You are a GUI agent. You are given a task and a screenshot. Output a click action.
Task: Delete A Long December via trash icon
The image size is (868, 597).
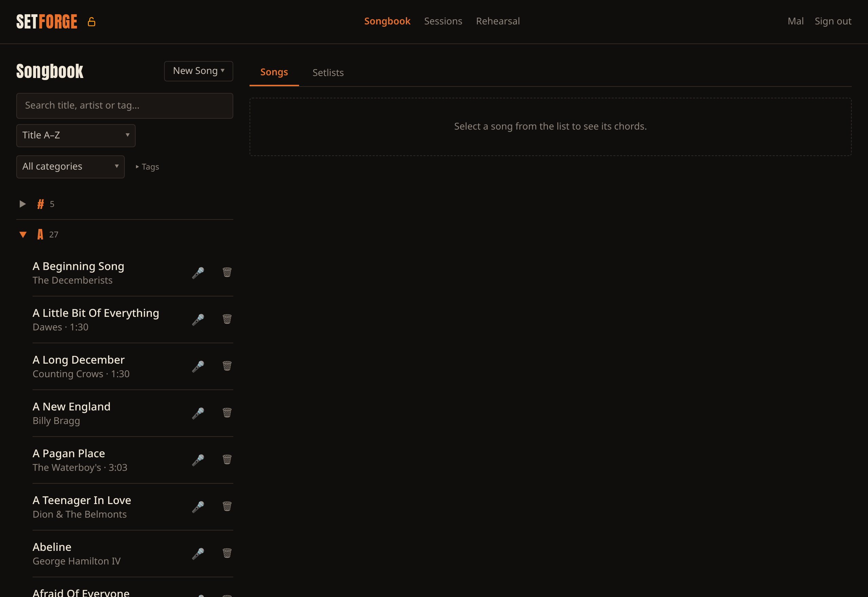click(x=227, y=365)
